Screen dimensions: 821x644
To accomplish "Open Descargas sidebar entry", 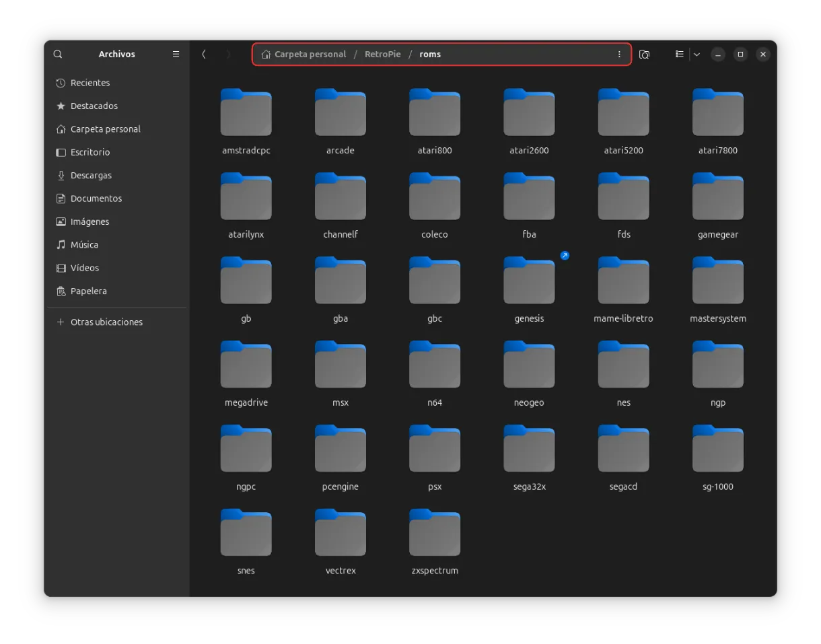I will [x=91, y=176].
